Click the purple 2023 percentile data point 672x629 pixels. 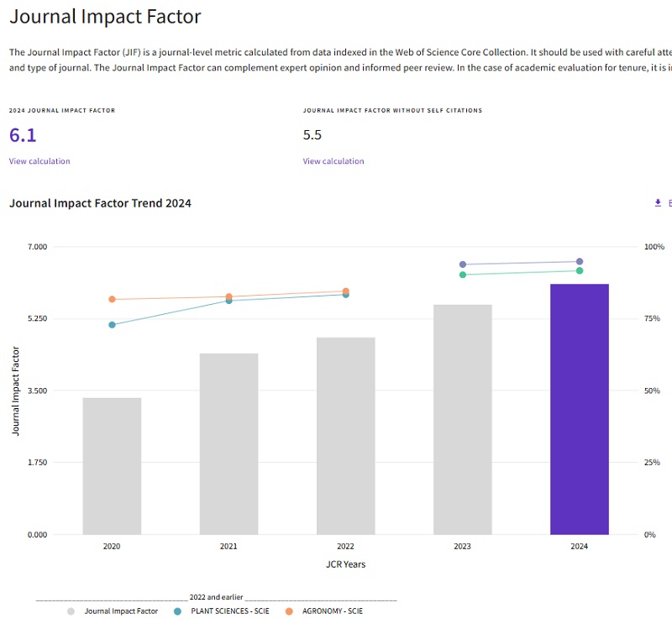(x=463, y=265)
